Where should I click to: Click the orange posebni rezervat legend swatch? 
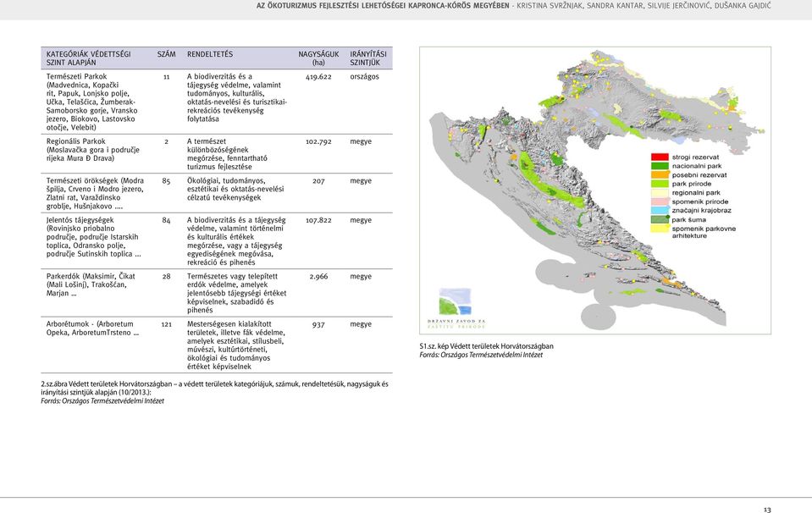coord(660,175)
